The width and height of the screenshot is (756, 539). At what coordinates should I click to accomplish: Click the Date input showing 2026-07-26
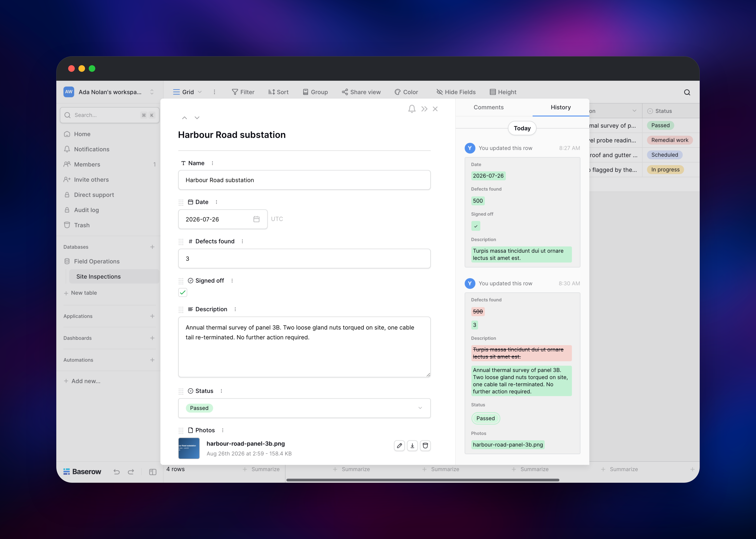pyautogui.click(x=223, y=219)
